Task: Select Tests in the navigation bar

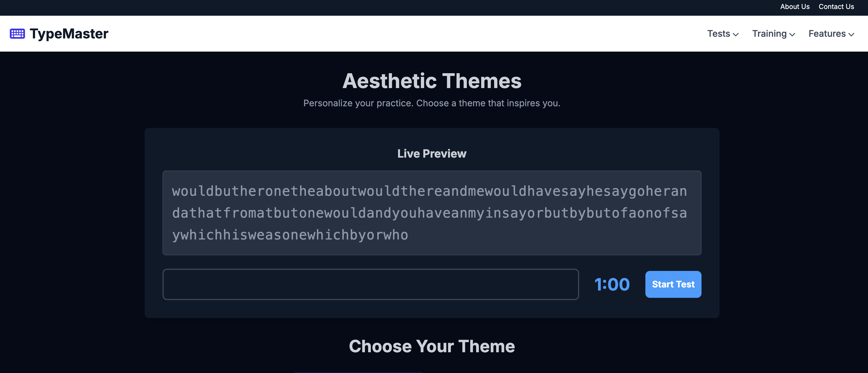Action: coord(718,34)
